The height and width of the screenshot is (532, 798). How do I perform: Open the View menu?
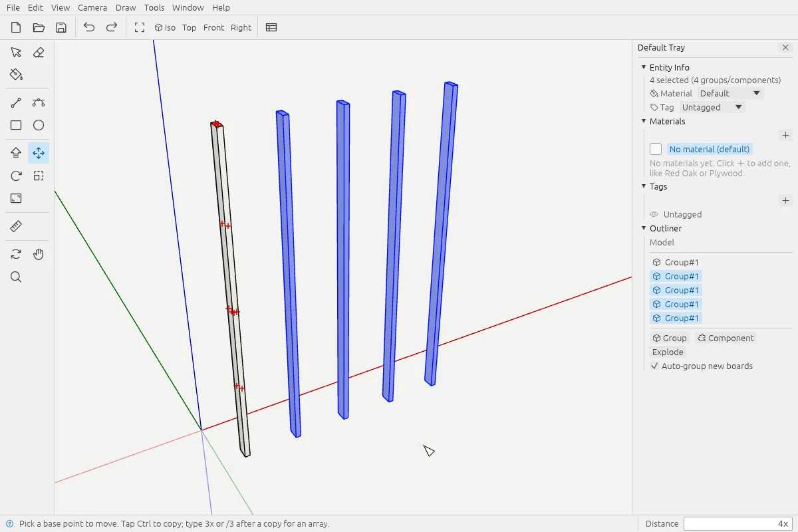[61, 7]
